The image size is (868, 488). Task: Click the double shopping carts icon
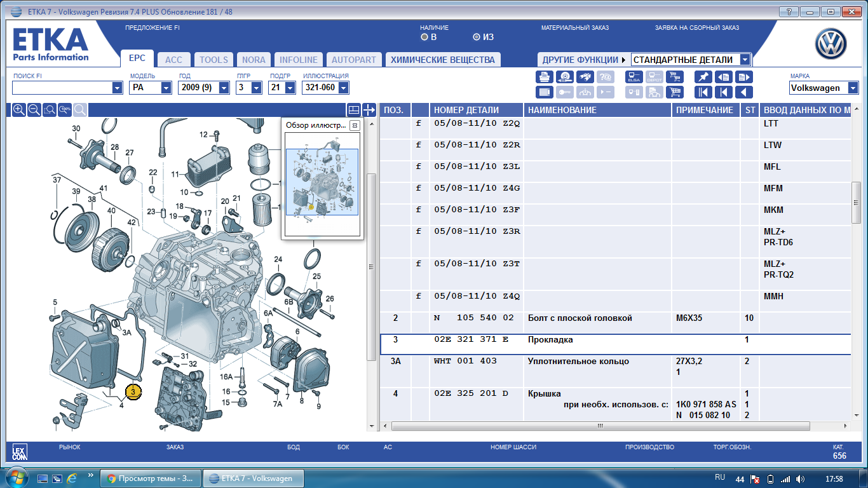[675, 77]
